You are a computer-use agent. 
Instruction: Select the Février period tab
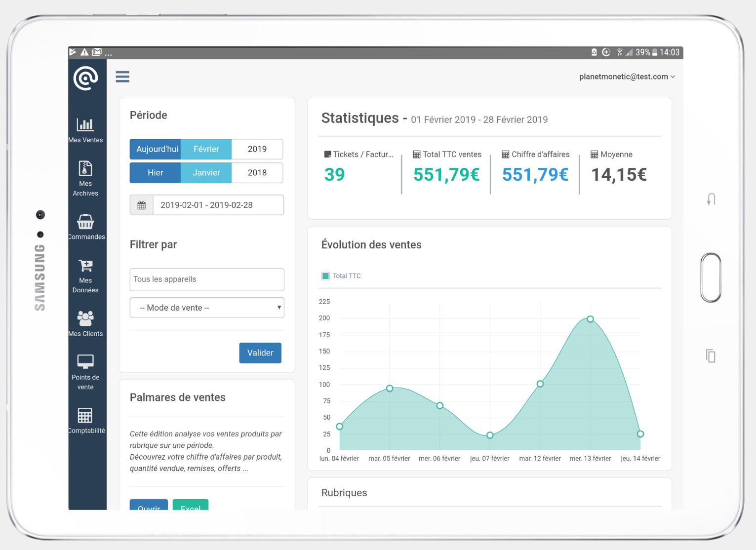(206, 149)
